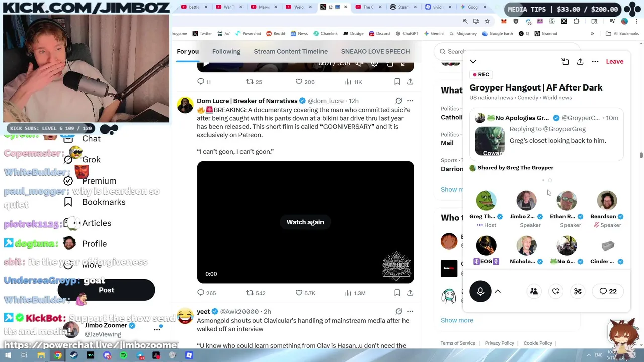Open Grok actions icon on Dom Lucre post
644x362 pixels.
[x=399, y=101]
